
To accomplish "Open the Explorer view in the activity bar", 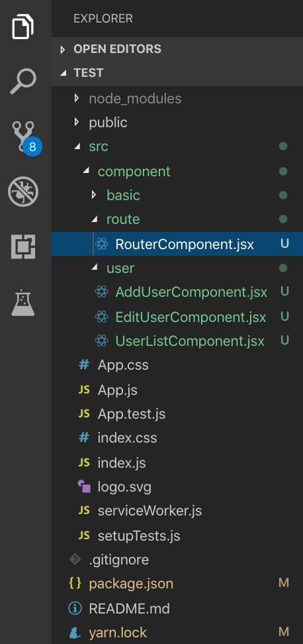I will (23, 26).
